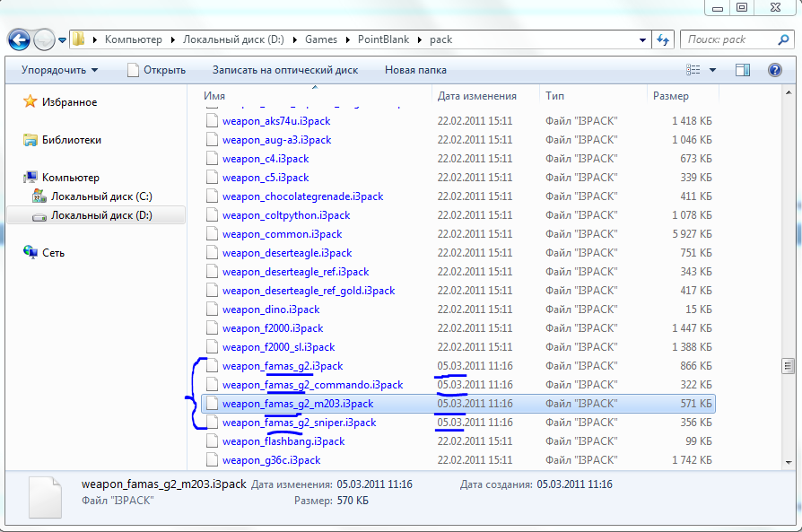
Task: Click the vertical scrollbar thumb
Action: click(x=789, y=366)
